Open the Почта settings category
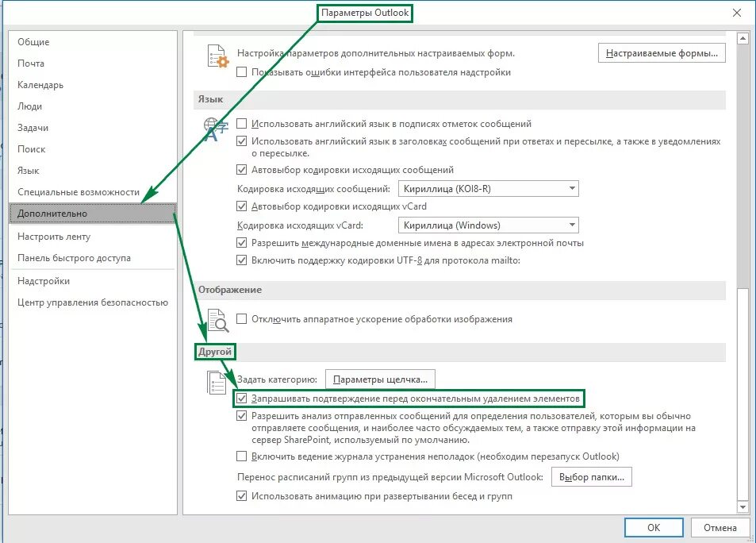 coord(93,64)
